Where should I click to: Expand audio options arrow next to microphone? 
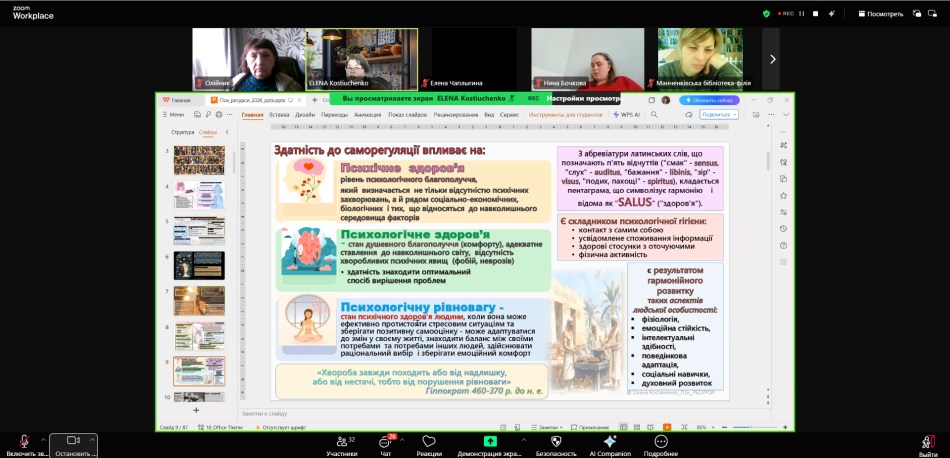pyautogui.click(x=43, y=439)
